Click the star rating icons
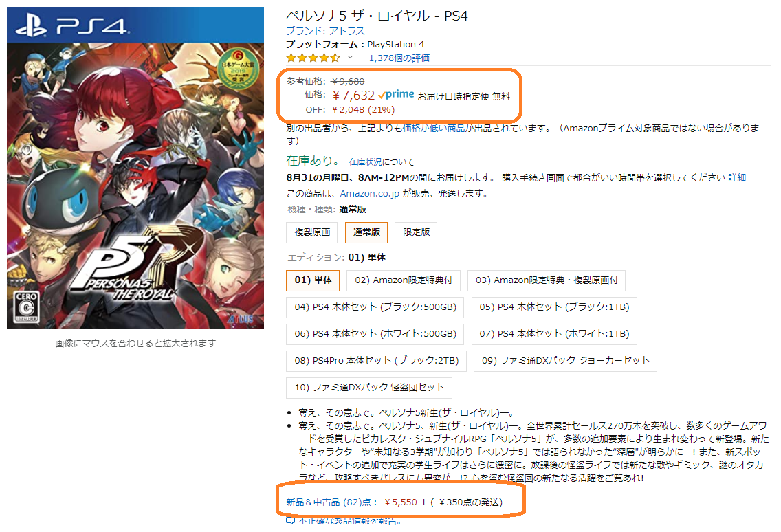Viewport: 781px width, 532px height. 313,58
